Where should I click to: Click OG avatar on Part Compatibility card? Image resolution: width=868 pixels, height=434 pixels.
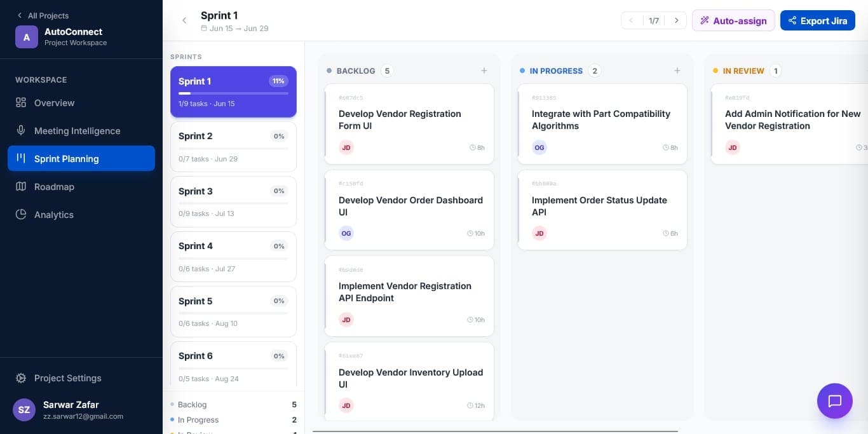coord(539,147)
